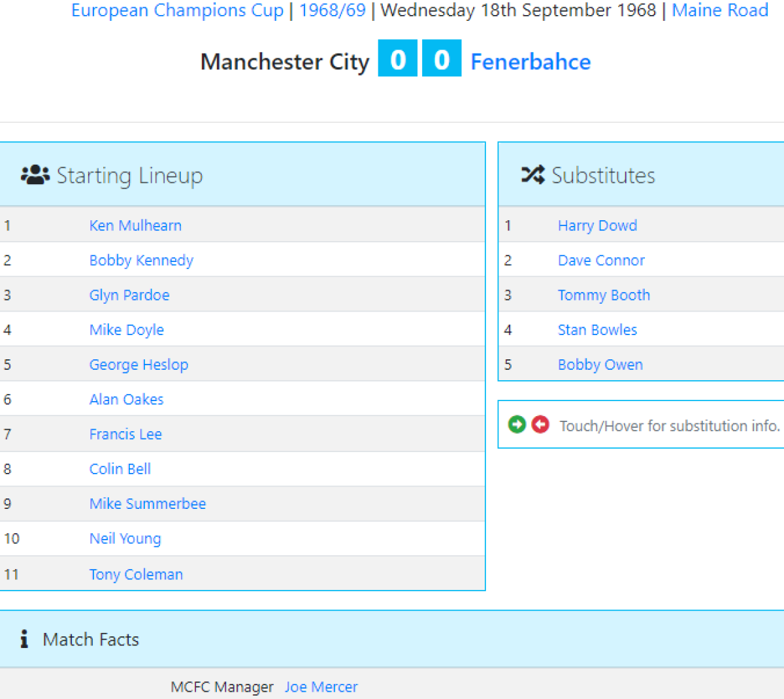The image size is (784, 699).
Task: Click the Substitutes shuffle icon
Action: click(x=532, y=174)
